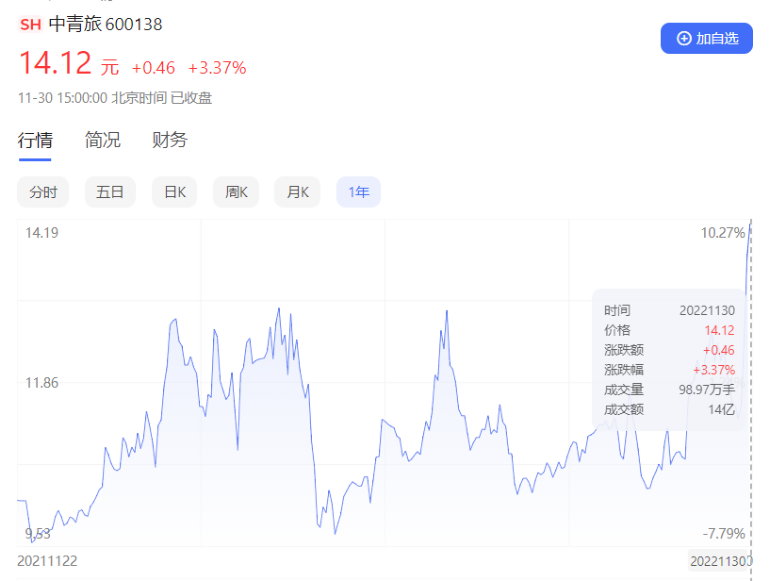Click the start date label 20211122
The height and width of the screenshot is (581, 770).
pos(47,561)
